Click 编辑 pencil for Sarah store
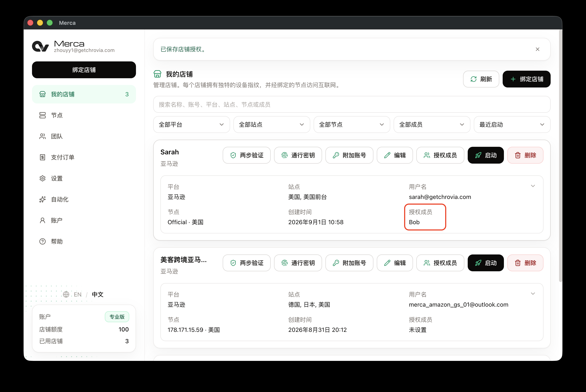 (395, 155)
